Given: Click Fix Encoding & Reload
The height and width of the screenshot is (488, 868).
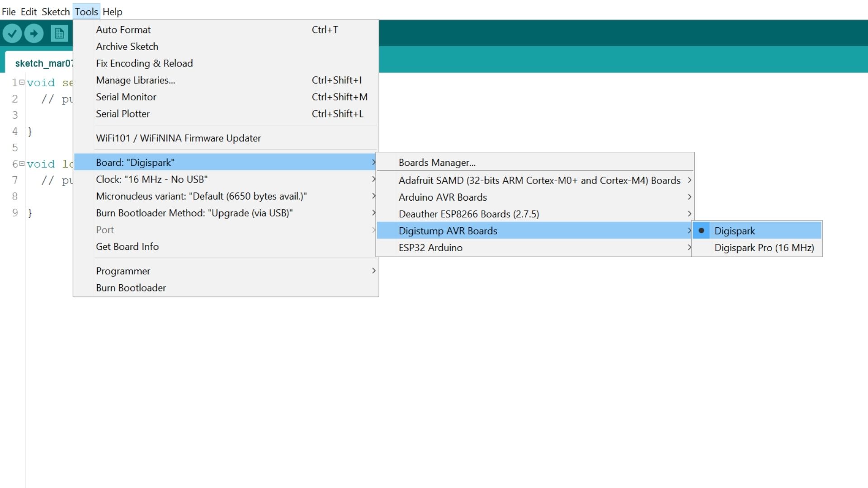Looking at the screenshot, I should tap(226, 63).
